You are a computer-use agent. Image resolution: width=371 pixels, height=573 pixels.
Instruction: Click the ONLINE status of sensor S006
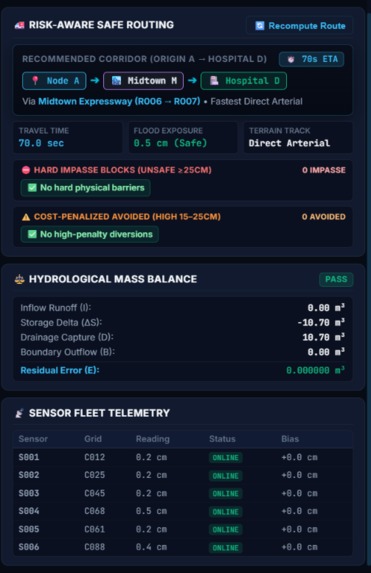tap(226, 548)
